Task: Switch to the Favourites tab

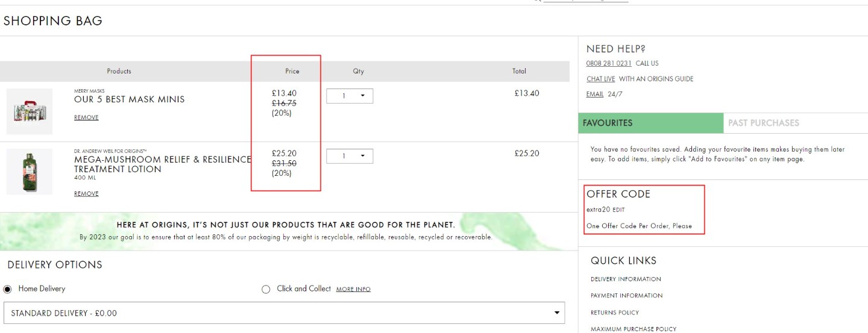Action: coord(651,123)
